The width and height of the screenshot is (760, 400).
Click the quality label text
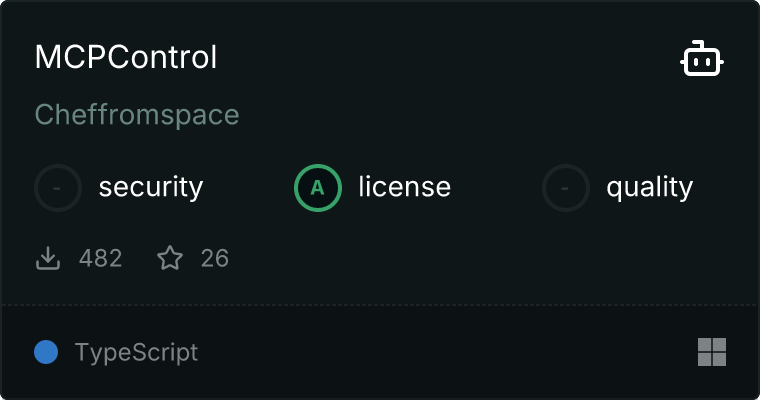click(x=649, y=187)
